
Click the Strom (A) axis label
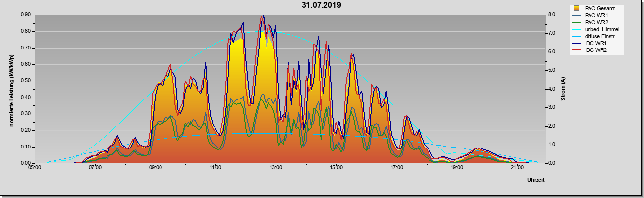coord(562,89)
